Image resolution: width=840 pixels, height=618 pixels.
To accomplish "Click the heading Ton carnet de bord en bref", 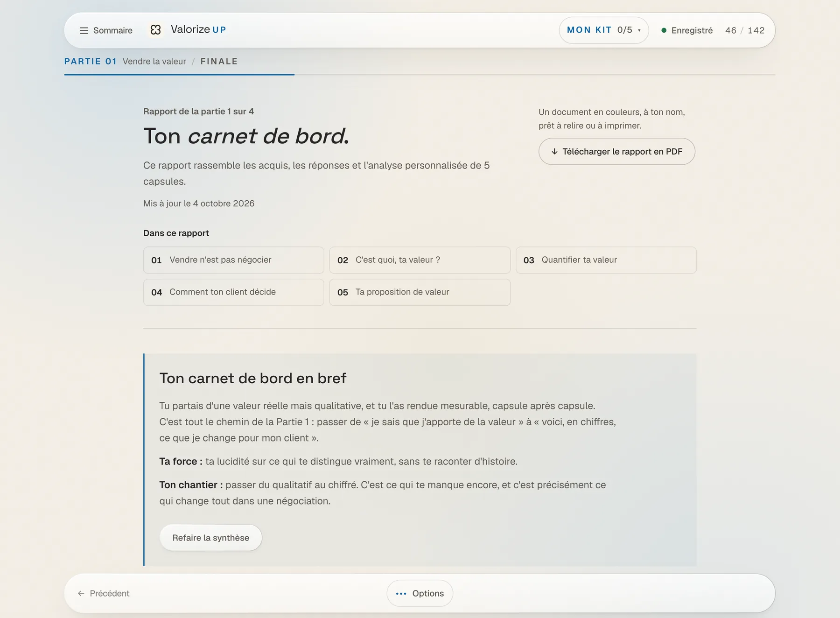I will [253, 378].
